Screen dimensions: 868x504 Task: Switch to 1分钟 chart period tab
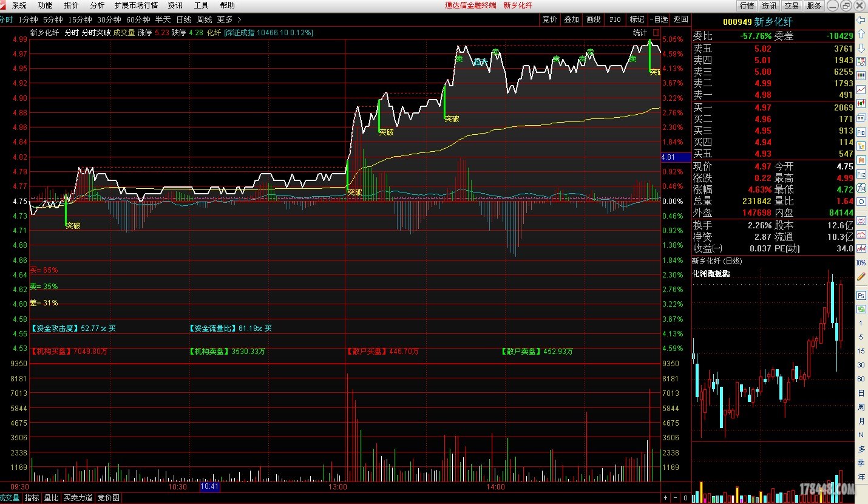coord(28,19)
